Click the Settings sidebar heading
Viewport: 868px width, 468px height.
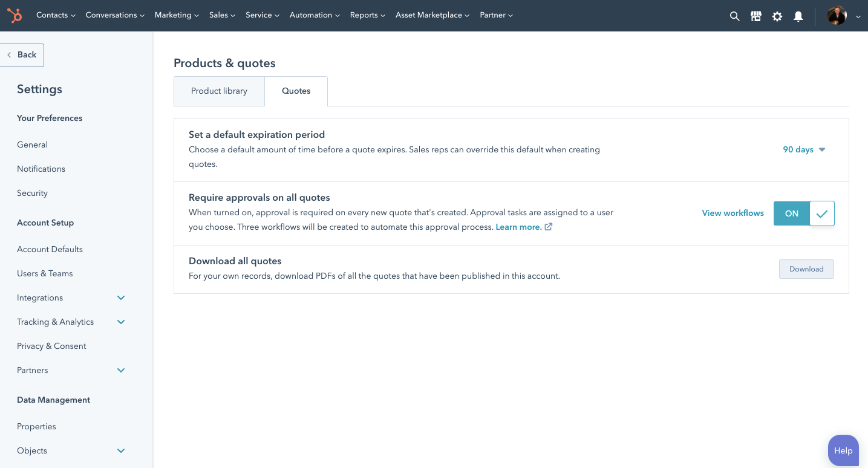coord(39,89)
